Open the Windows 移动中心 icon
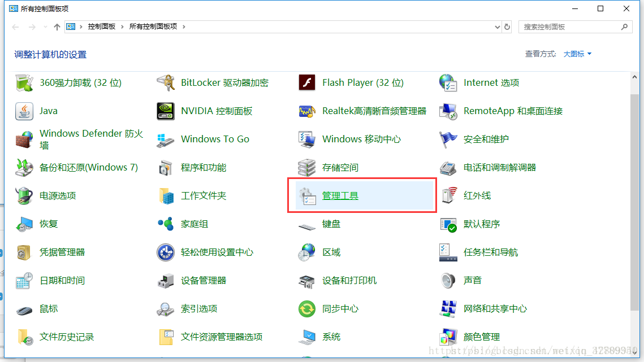644x362 pixels. (x=307, y=139)
